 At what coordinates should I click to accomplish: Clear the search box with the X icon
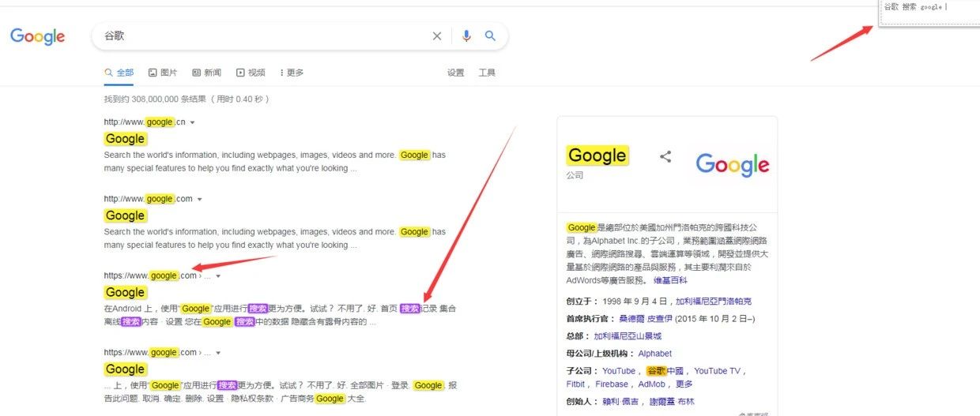click(x=437, y=36)
